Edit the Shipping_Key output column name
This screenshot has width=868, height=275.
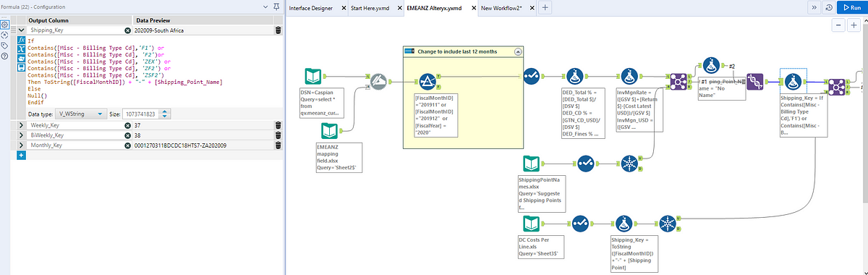click(76, 30)
